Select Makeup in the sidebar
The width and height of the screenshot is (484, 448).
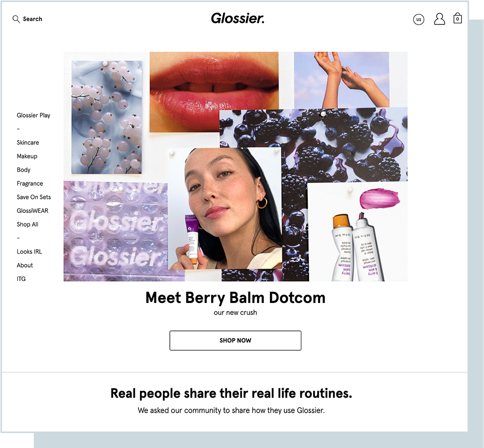tap(27, 156)
